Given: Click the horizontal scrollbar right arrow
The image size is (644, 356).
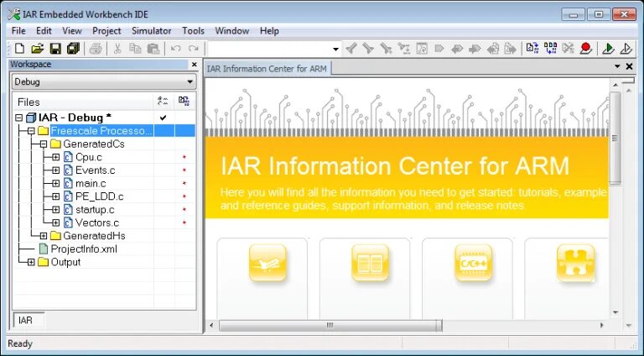Looking at the screenshot, I should (x=602, y=325).
